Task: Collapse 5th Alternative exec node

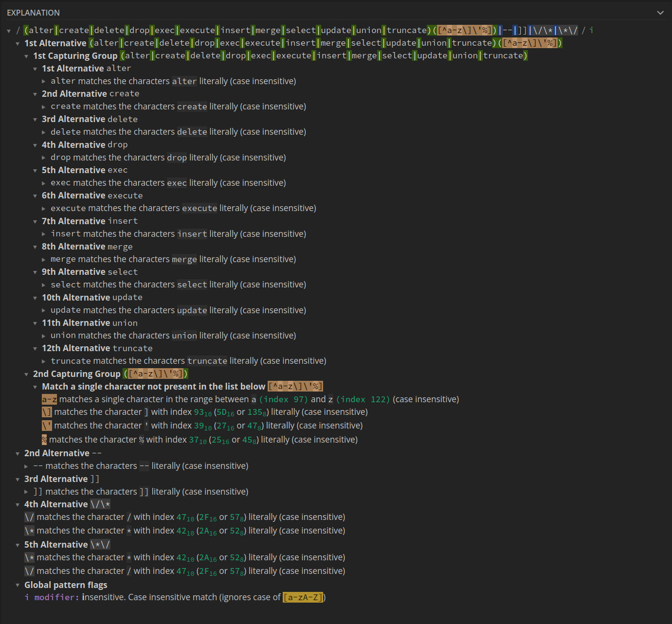Action: (35, 170)
